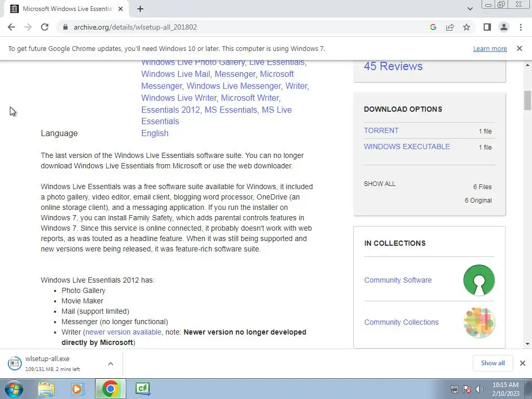Click the page vertical scrollbar thumb
The height and width of the screenshot is (399, 532).
pos(527,100)
